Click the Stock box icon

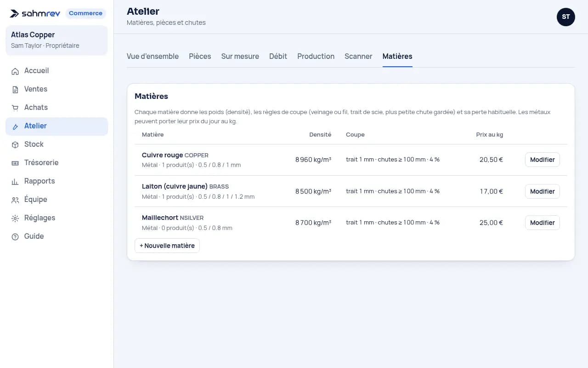(x=15, y=144)
